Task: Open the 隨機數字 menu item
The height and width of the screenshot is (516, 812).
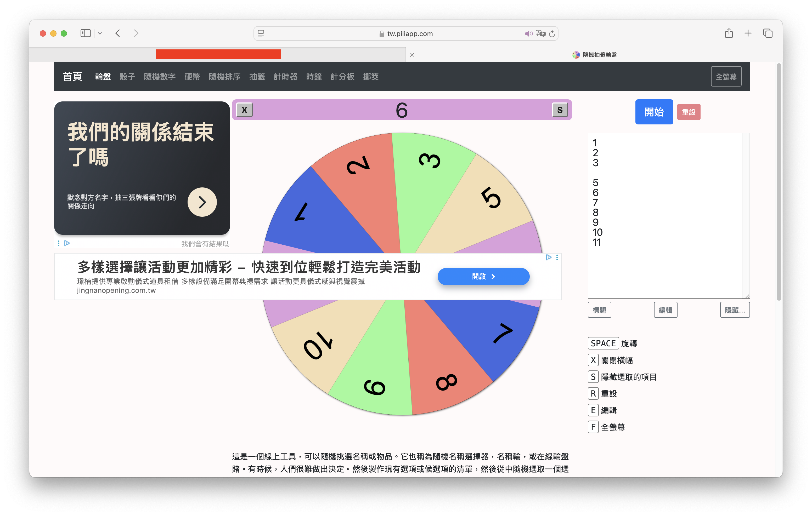Action: point(160,77)
